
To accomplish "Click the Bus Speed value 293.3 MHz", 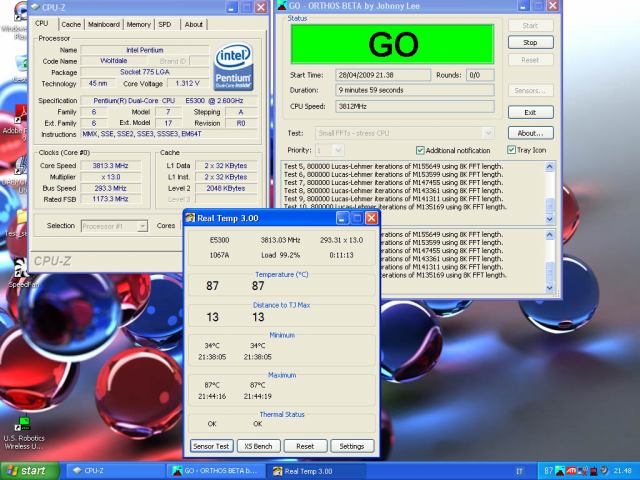I will [x=111, y=189].
